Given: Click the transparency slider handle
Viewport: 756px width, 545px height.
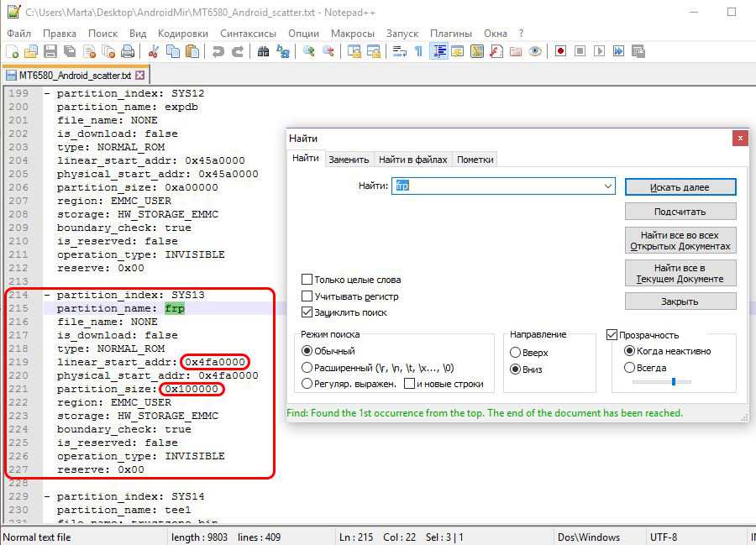Looking at the screenshot, I should (x=673, y=381).
